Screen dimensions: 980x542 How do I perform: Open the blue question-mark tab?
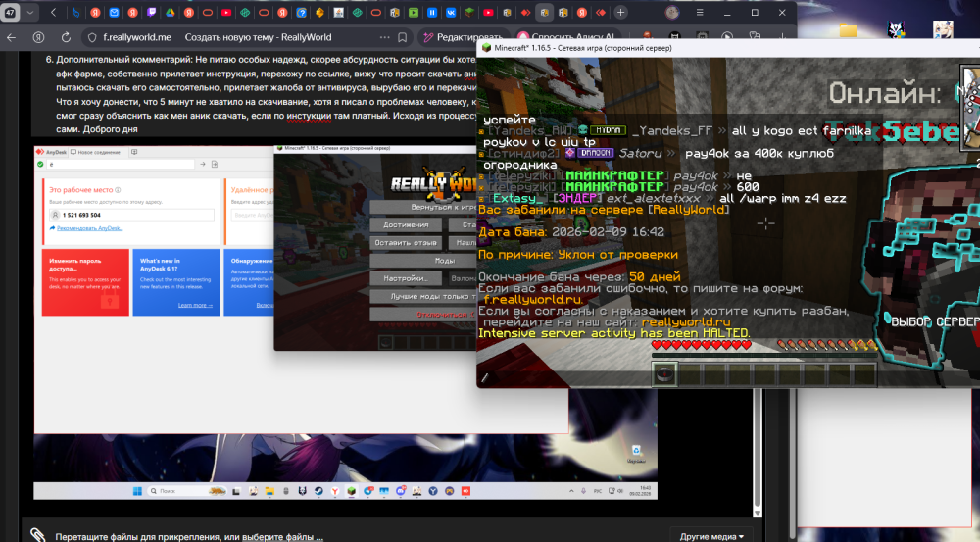(x=301, y=13)
